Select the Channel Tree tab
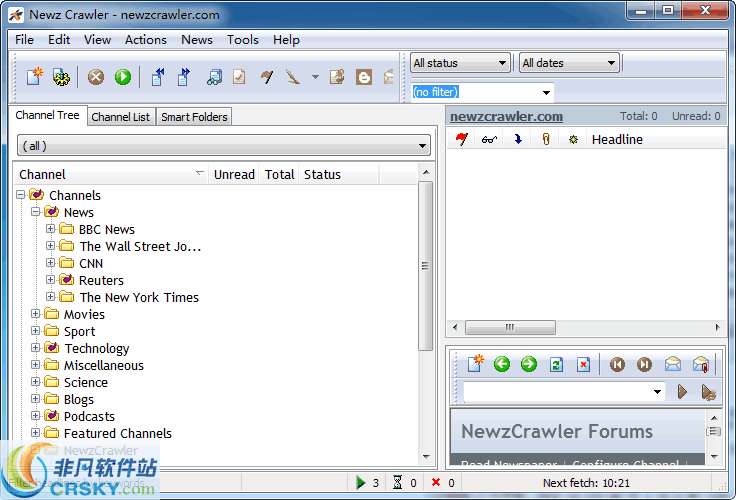 [x=47, y=115]
